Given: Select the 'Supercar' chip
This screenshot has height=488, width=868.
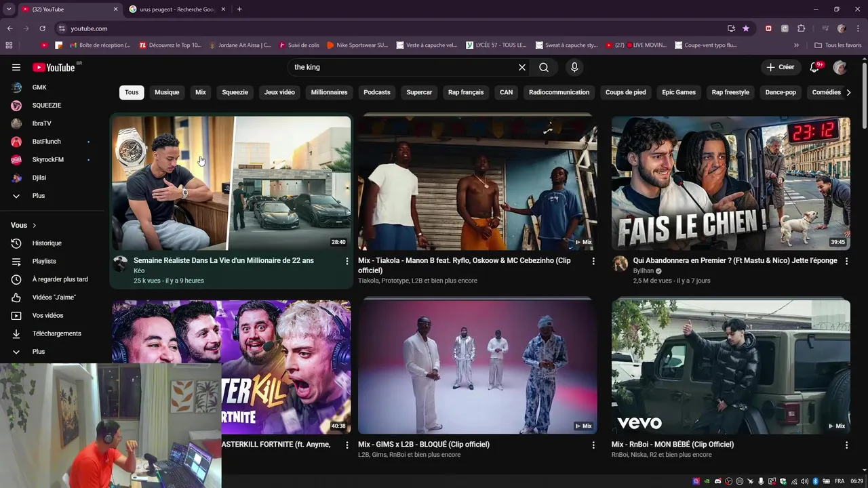Looking at the screenshot, I should point(419,92).
